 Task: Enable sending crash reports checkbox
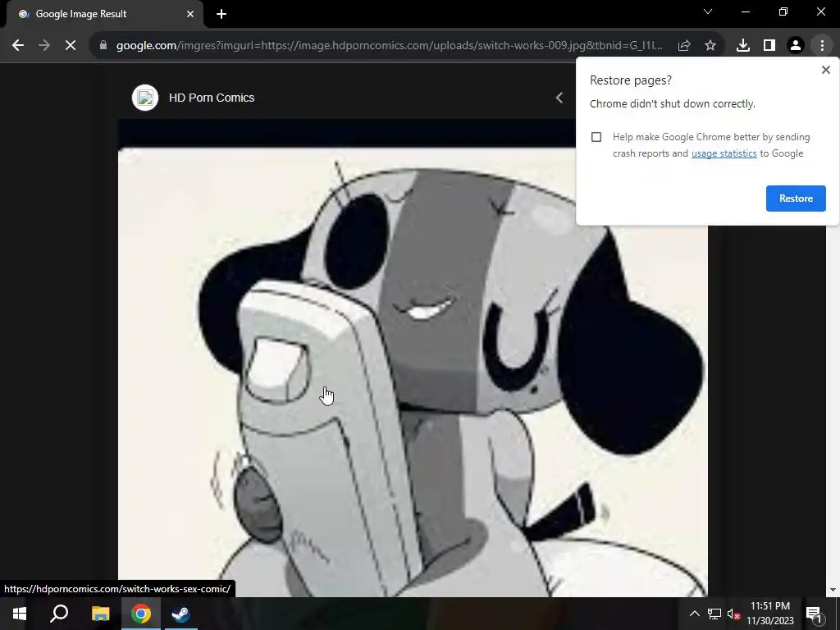(x=596, y=137)
